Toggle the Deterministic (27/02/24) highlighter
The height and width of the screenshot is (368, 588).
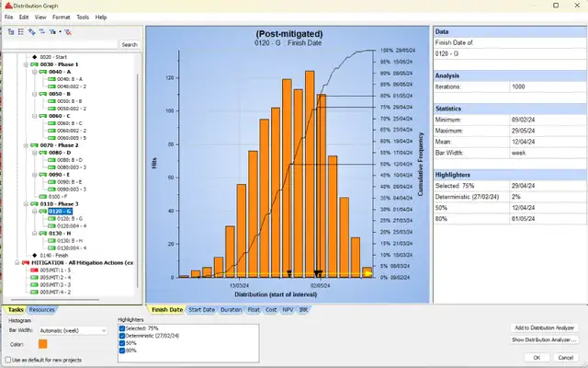[x=122, y=335]
